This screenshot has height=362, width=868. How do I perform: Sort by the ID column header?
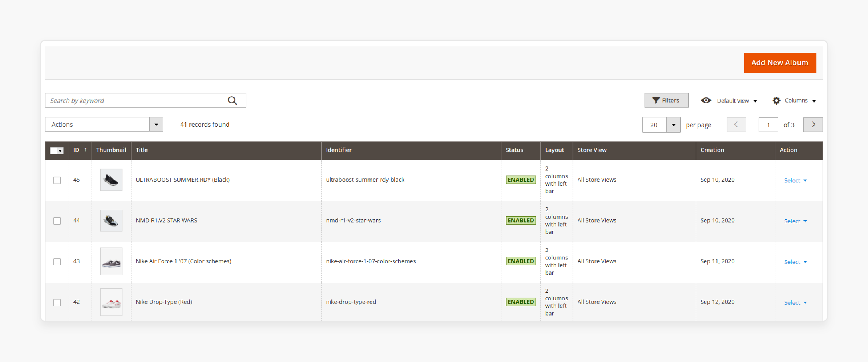(80, 150)
